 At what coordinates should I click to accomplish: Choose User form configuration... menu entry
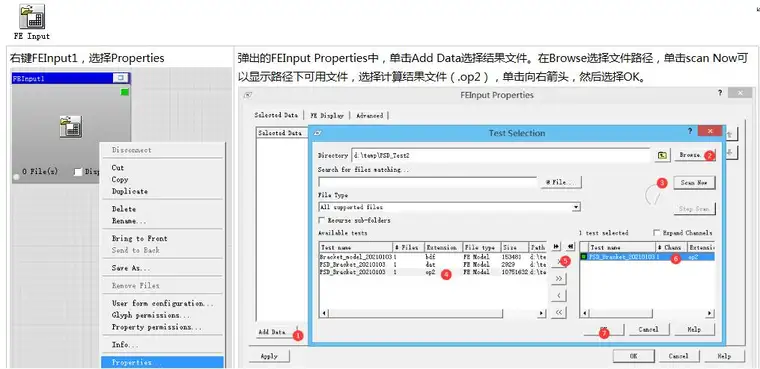click(x=163, y=304)
